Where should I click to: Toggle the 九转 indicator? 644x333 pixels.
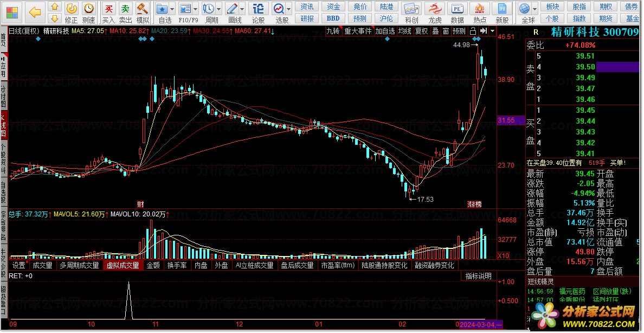333,31
